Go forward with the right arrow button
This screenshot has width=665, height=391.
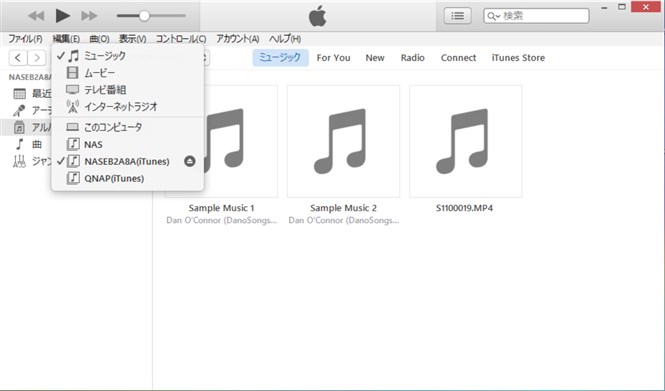pyautogui.click(x=37, y=58)
